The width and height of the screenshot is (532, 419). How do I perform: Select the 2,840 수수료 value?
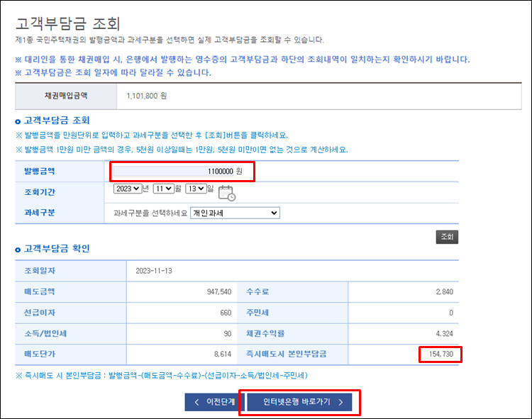tap(445, 291)
